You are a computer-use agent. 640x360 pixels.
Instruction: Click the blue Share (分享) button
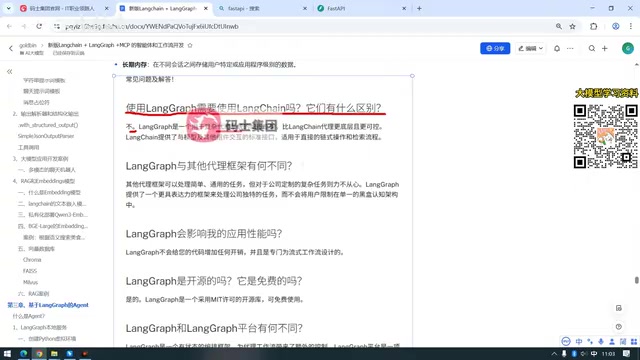(x=495, y=48)
